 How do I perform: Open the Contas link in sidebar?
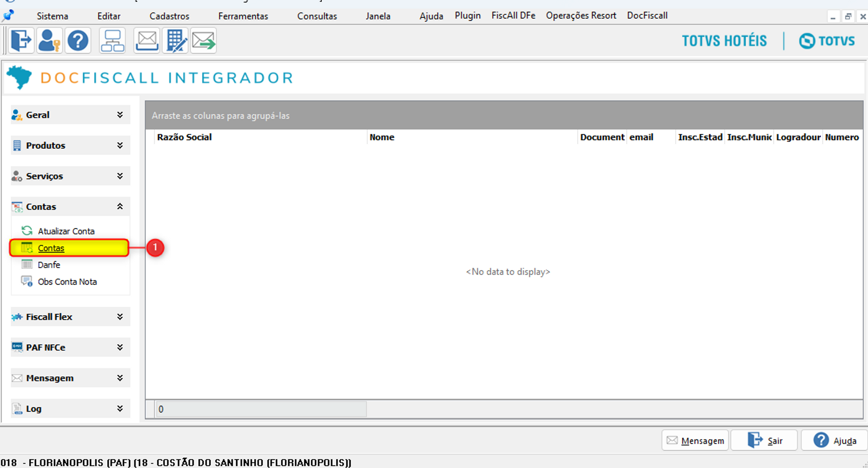[51, 248]
